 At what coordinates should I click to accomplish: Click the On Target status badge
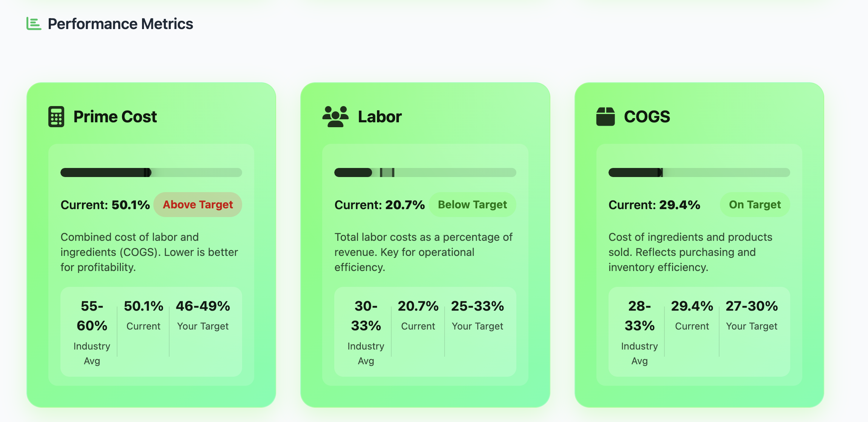point(755,205)
